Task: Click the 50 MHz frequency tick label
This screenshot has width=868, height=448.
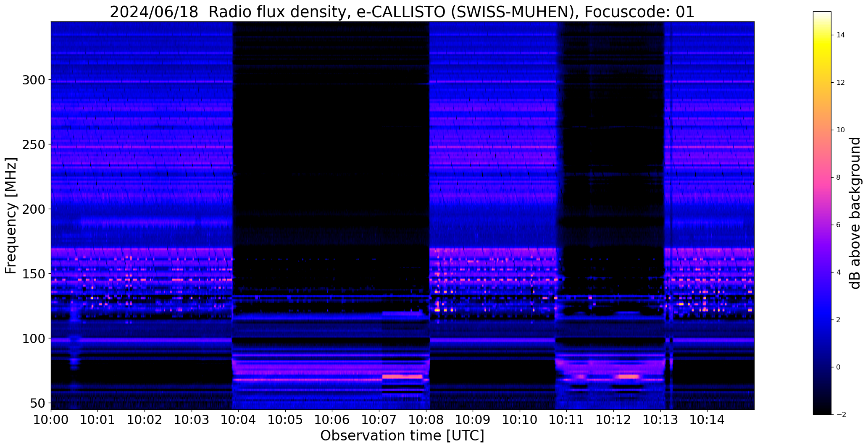Action: coord(37,403)
